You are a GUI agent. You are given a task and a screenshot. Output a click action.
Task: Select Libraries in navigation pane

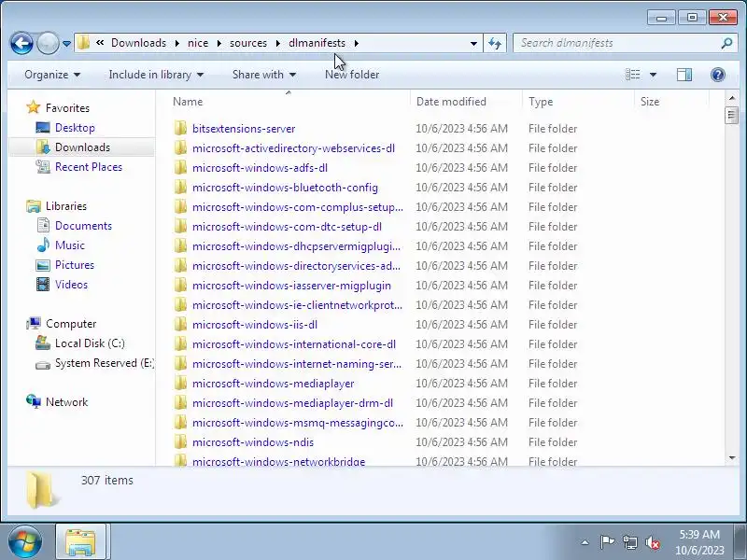[x=65, y=206]
